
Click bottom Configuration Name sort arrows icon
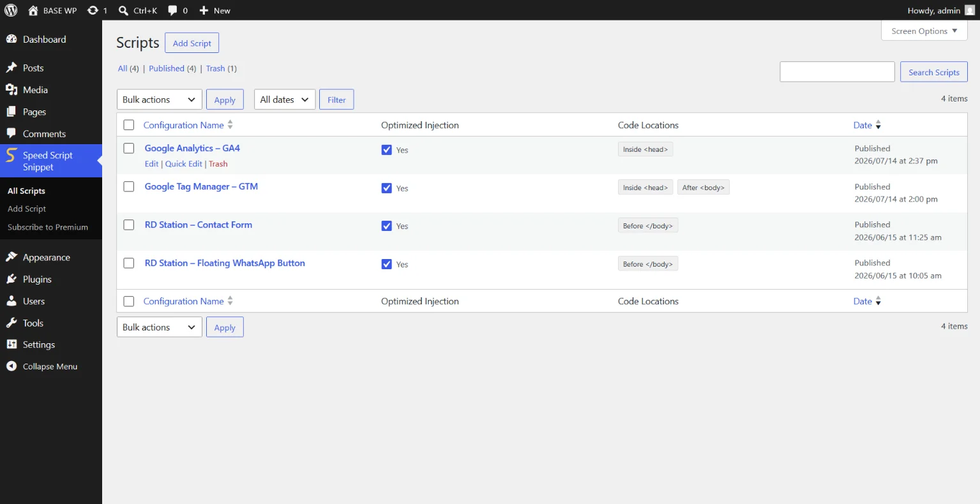coord(230,301)
